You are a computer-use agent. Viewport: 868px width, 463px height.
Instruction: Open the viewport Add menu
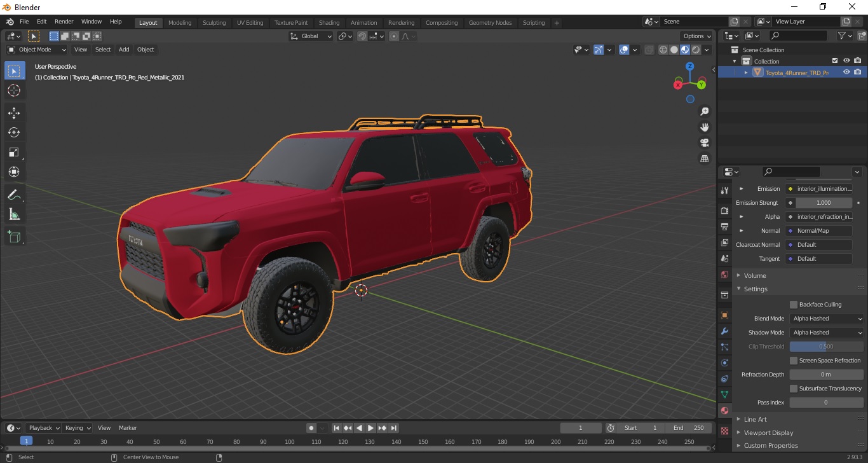pyautogui.click(x=124, y=50)
